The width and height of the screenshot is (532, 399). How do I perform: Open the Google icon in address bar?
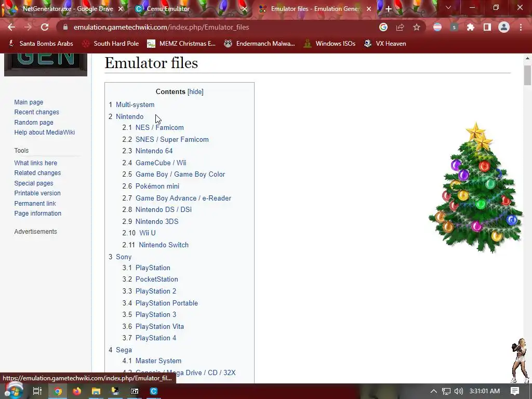(383, 27)
